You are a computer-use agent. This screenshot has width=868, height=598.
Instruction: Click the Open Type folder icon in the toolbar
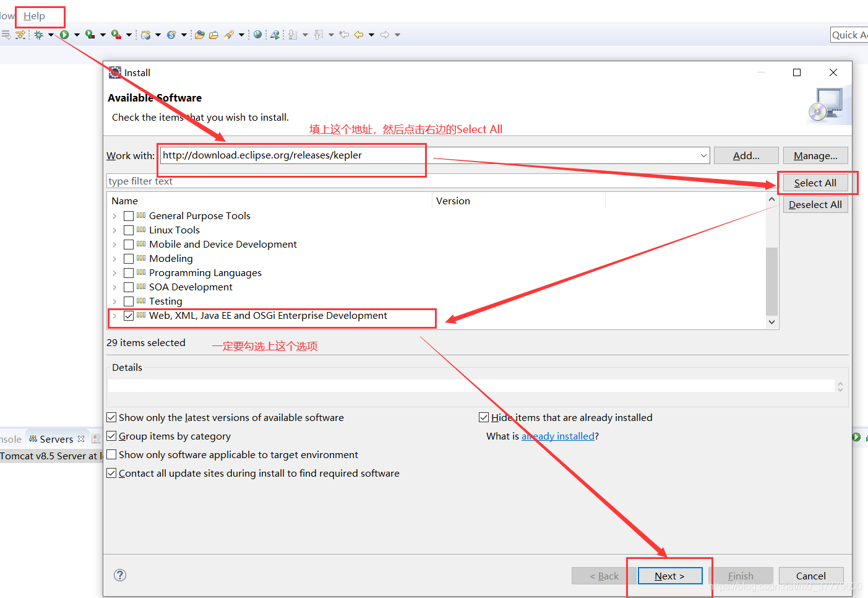(200, 35)
